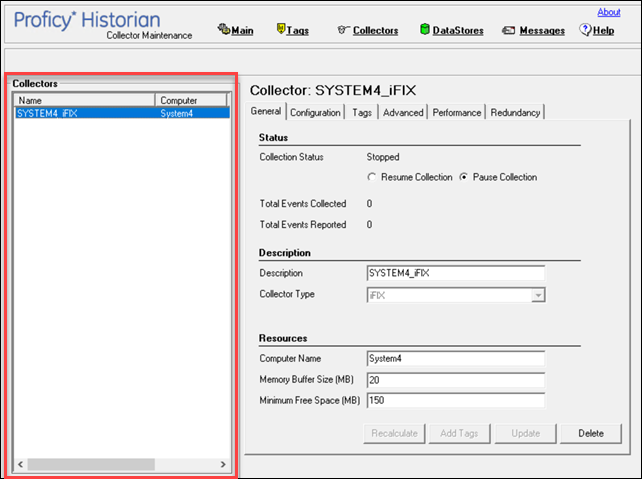Select the General tab

click(x=266, y=111)
